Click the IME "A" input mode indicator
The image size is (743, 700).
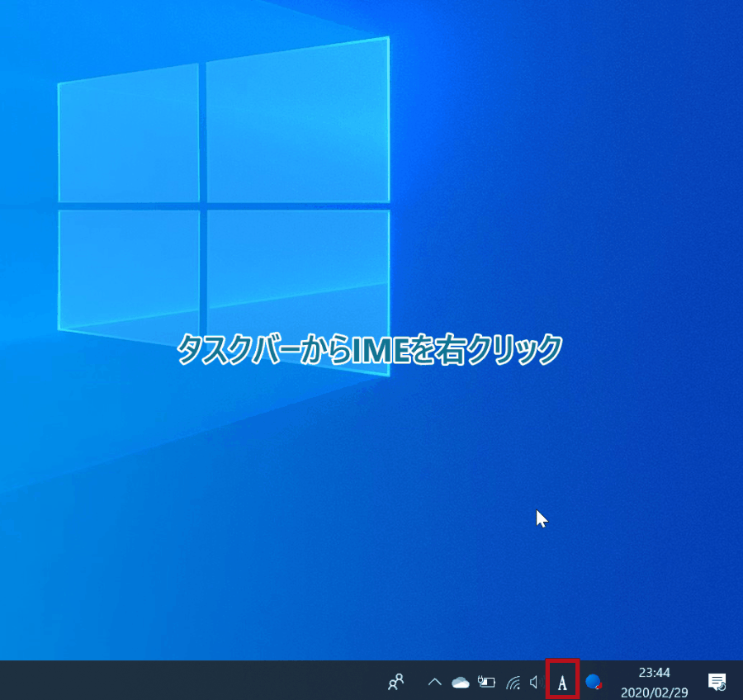tap(562, 683)
